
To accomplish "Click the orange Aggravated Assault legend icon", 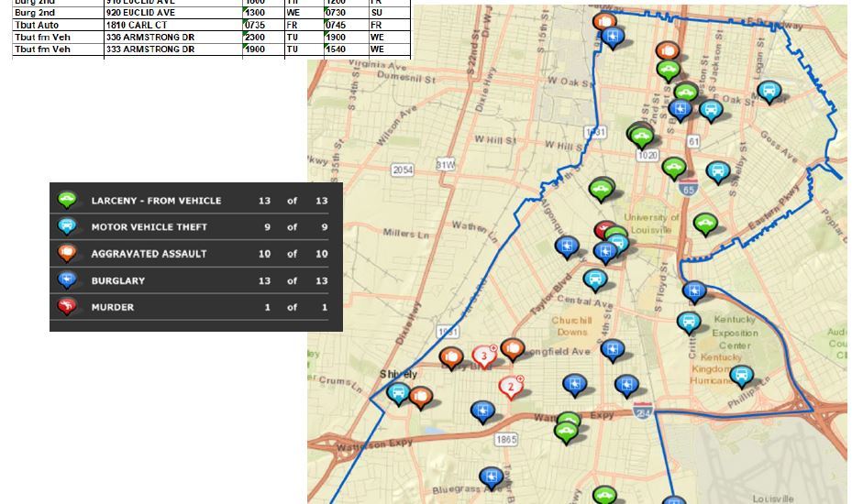I will 66,253.
